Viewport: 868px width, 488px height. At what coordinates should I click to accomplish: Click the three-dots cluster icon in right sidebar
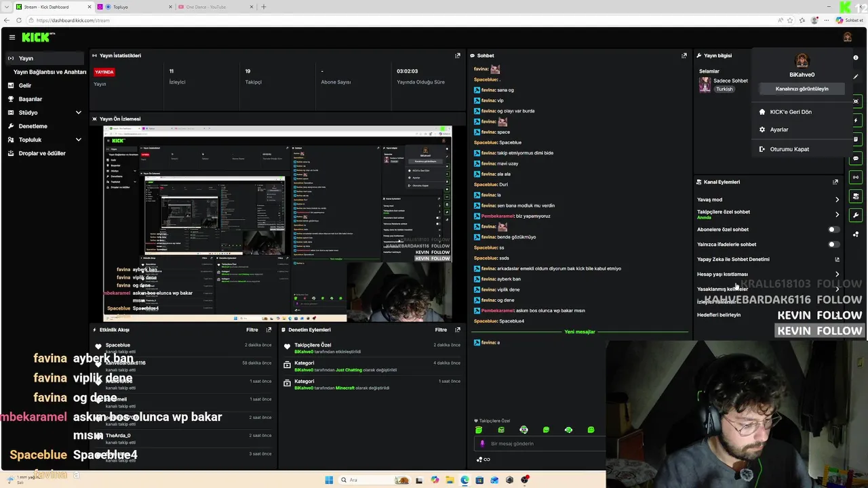click(856, 235)
